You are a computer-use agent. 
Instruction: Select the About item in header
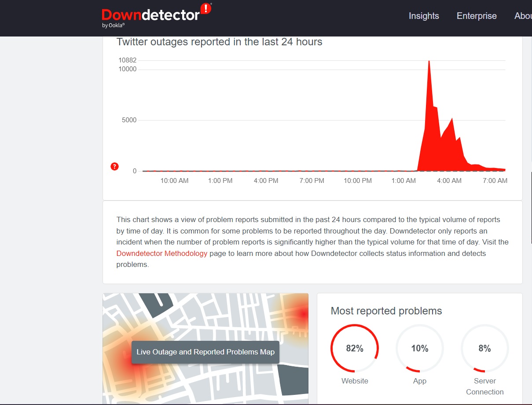coord(523,16)
